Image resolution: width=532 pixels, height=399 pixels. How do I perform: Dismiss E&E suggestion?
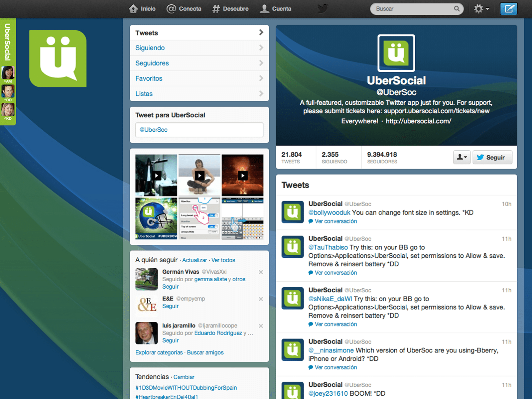(x=261, y=299)
